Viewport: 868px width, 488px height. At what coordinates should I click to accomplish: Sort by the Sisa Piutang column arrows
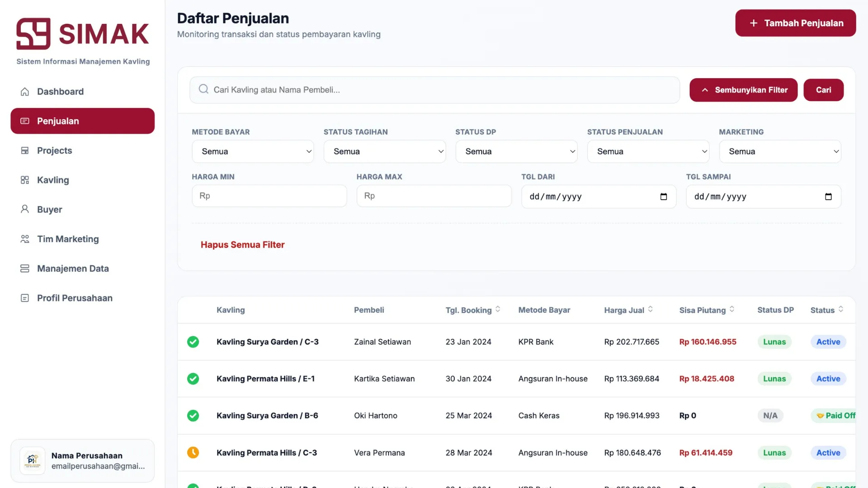pyautogui.click(x=731, y=310)
